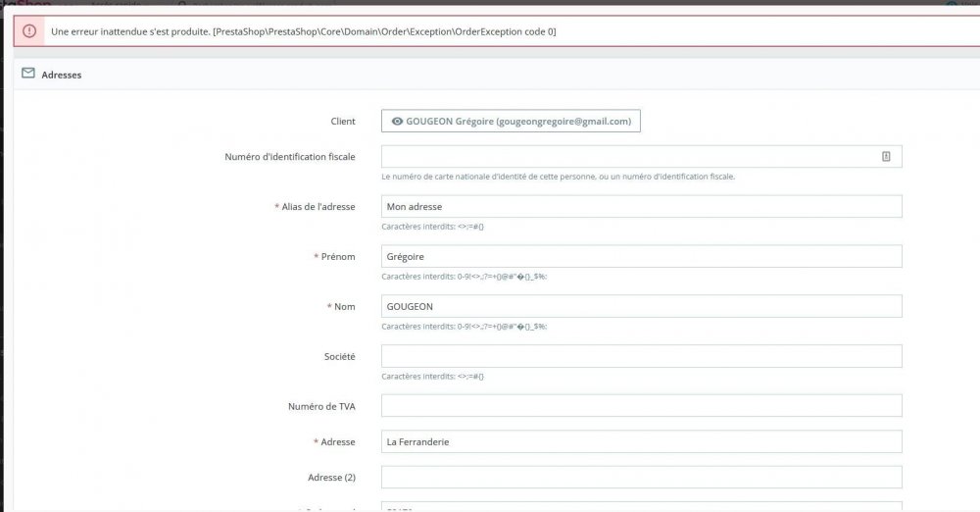Image resolution: width=980 pixels, height=512 pixels.
Task: Click the Nom label
Action: (x=341, y=307)
